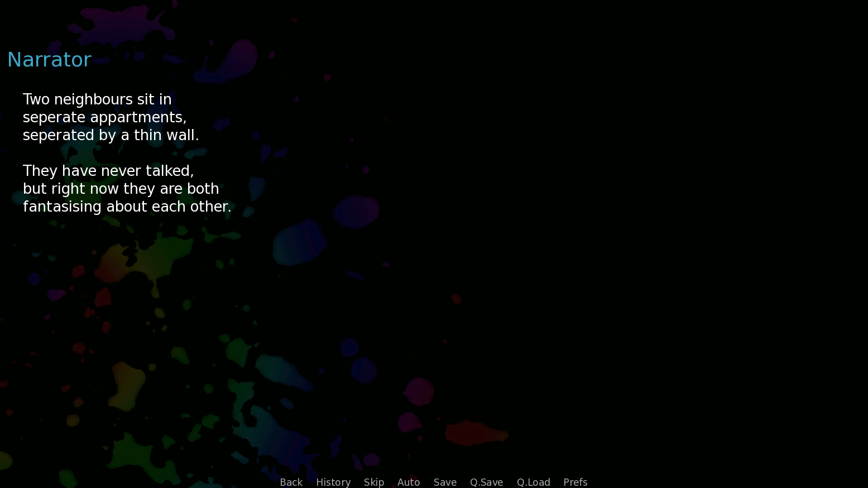Image resolution: width=868 pixels, height=488 pixels.
Task: Open the History log
Action: (x=333, y=482)
